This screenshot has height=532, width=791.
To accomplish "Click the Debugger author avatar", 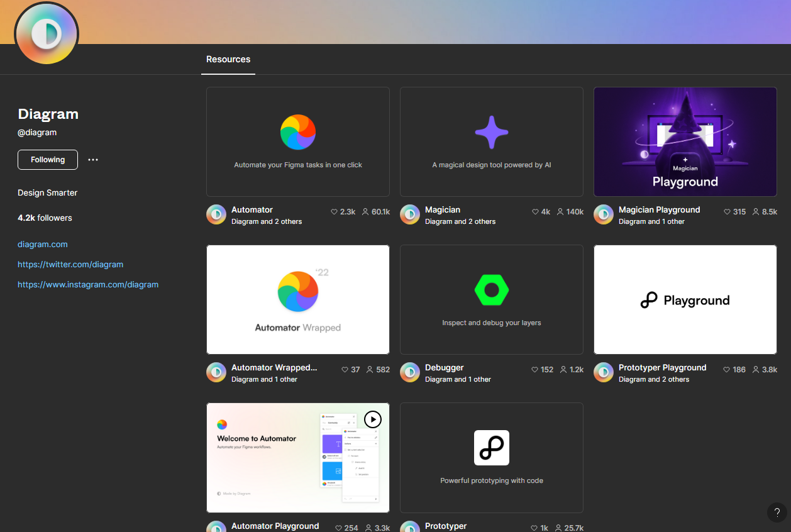I will coord(410,373).
